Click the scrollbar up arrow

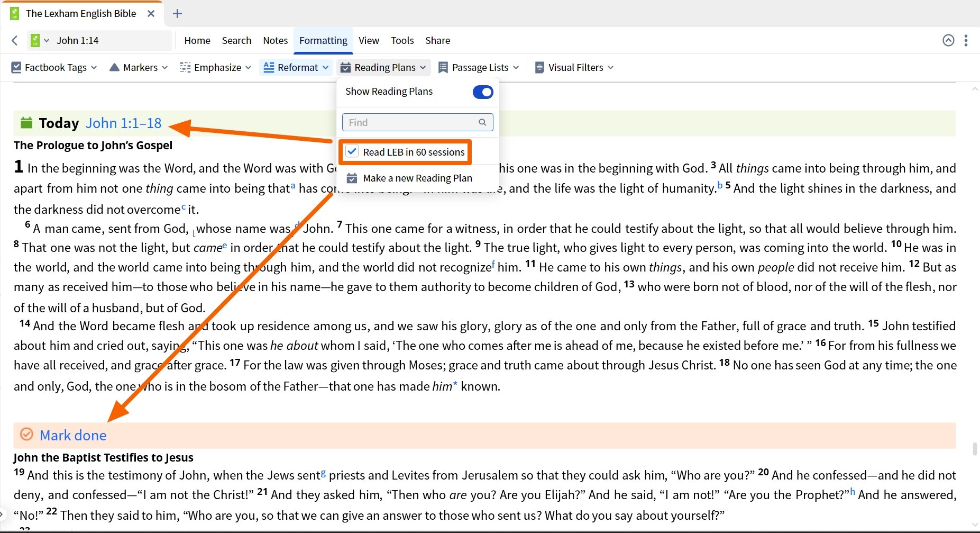pyautogui.click(x=975, y=89)
